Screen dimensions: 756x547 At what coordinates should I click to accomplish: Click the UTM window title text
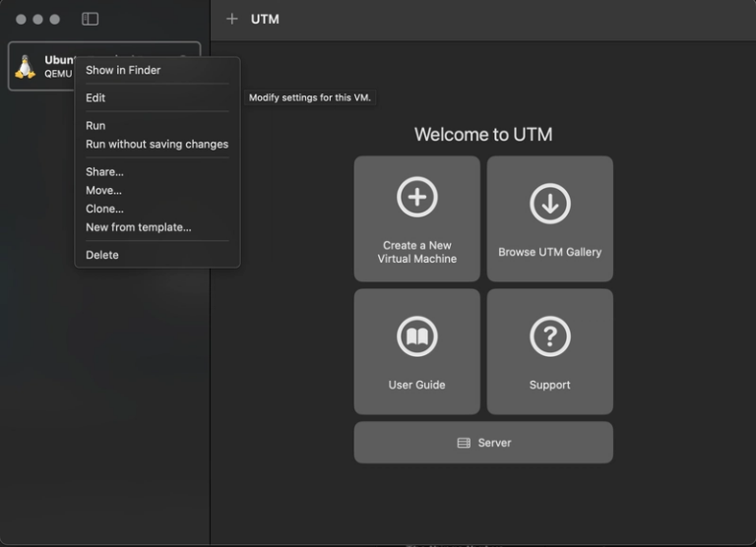(265, 20)
